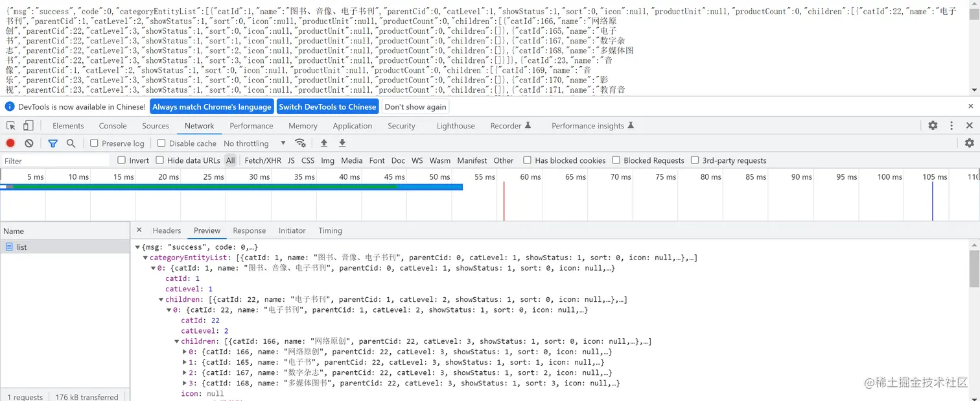This screenshot has height=401, width=980.
Task: Click Switch DevTools to Chinese
Action: pyautogui.click(x=327, y=106)
